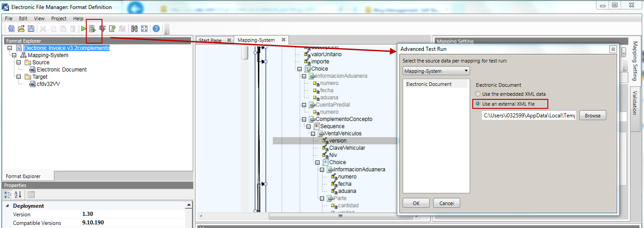The width and height of the screenshot is (644, 228).
Task: Switch properties to the categorized view icon
Action: pyautogui.click(x=8, y=195)
